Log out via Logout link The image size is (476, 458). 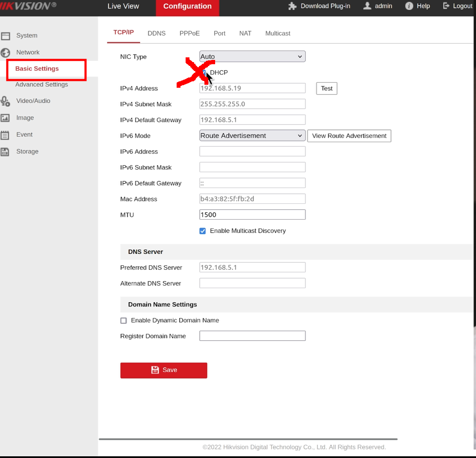pyautogui.click(x=463, y=6)
